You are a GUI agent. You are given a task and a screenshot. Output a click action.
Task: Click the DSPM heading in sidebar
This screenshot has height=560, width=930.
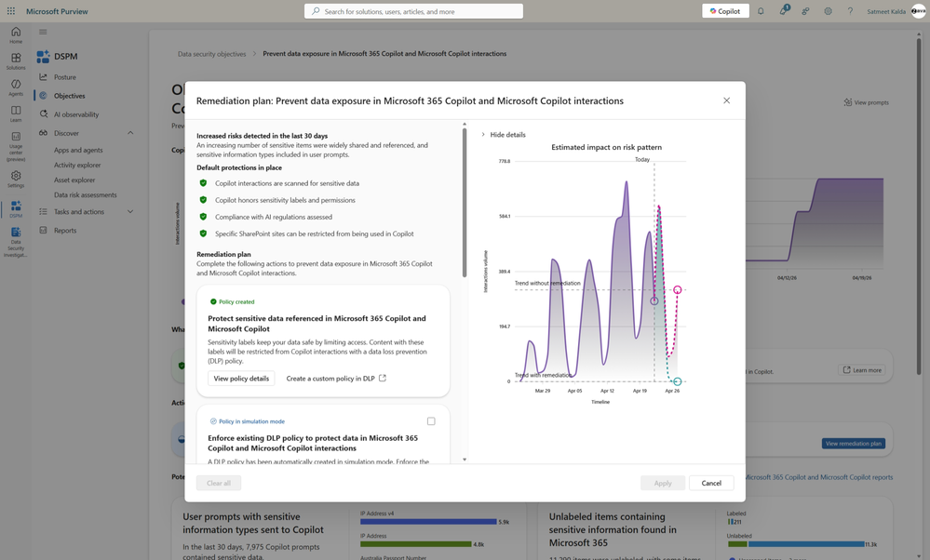[x=66, y=57]
